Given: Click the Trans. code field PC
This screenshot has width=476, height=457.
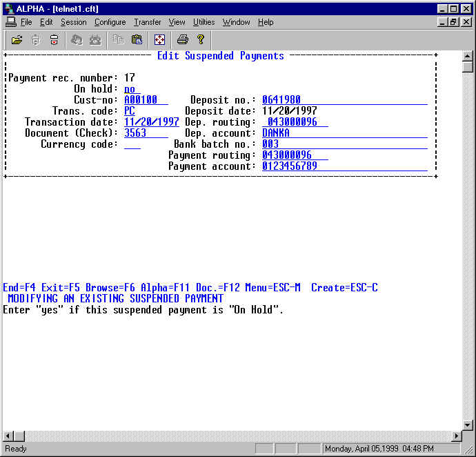Looking at the screenshot, I should tap(130, 111).
